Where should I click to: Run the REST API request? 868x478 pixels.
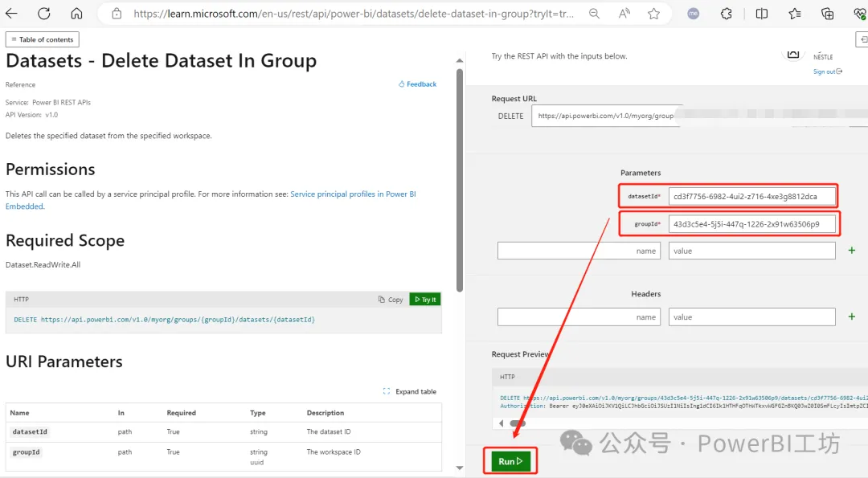pyautogui.click(x=510, y=461)
